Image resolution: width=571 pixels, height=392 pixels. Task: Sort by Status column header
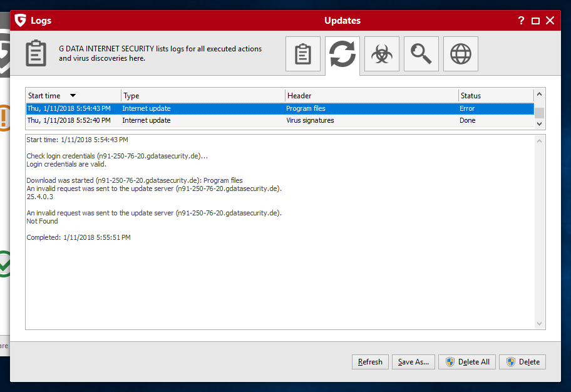[496, 95]
